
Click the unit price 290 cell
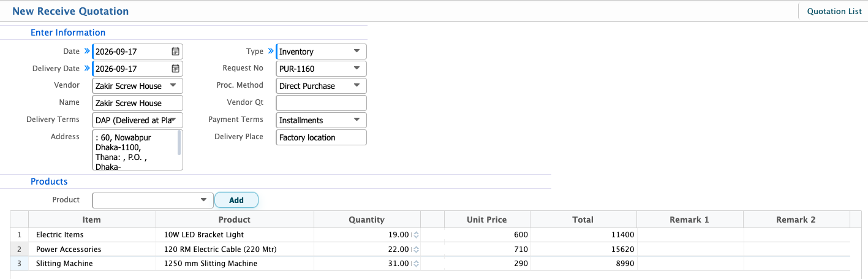[487, 264]
